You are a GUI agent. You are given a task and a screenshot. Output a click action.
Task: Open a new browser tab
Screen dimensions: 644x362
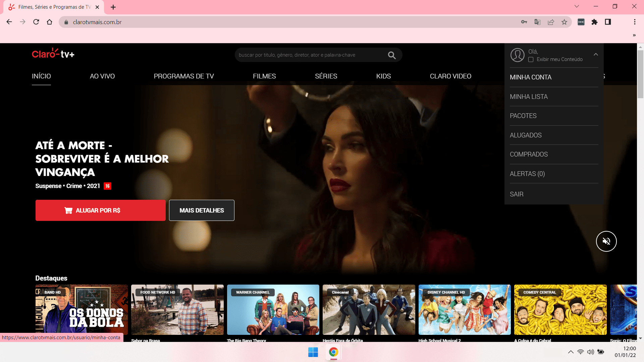[x=113, y=7]
